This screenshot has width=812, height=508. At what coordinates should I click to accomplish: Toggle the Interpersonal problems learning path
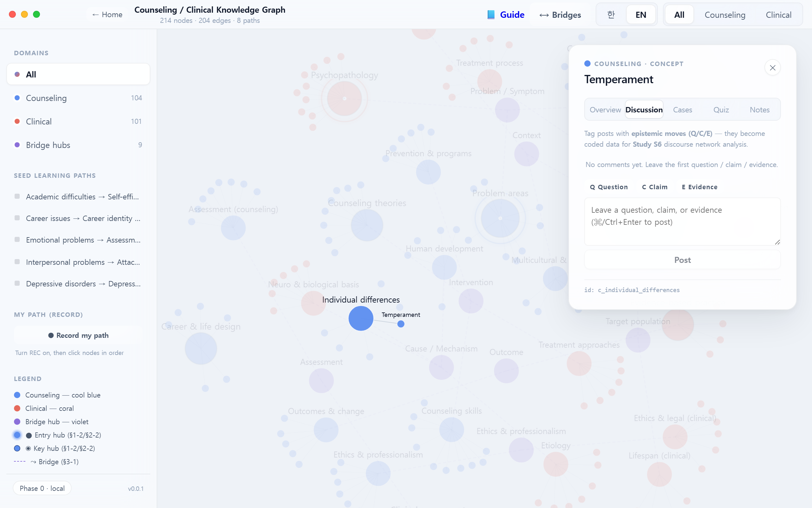pyautogui.click(x=78, y=262)
